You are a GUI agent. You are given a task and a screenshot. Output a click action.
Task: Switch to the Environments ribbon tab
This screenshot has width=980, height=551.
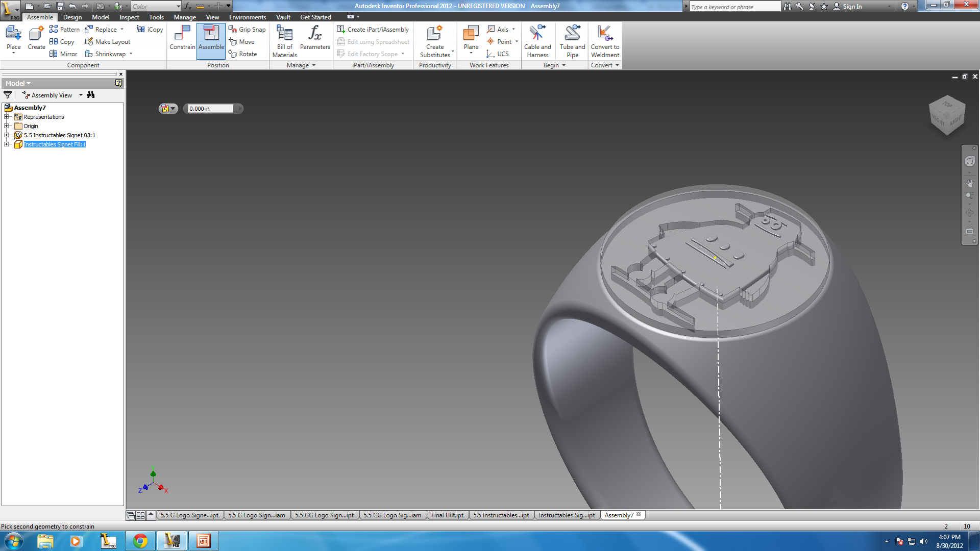(x=248, y=17)
